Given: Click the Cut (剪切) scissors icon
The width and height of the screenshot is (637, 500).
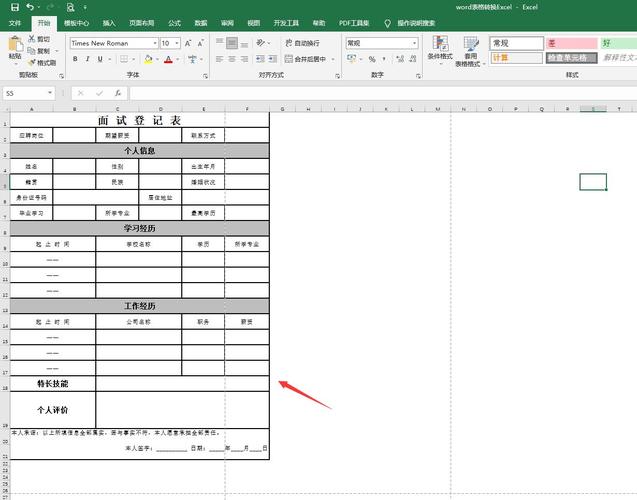Looking at the screenshot, I should point(40,40).
